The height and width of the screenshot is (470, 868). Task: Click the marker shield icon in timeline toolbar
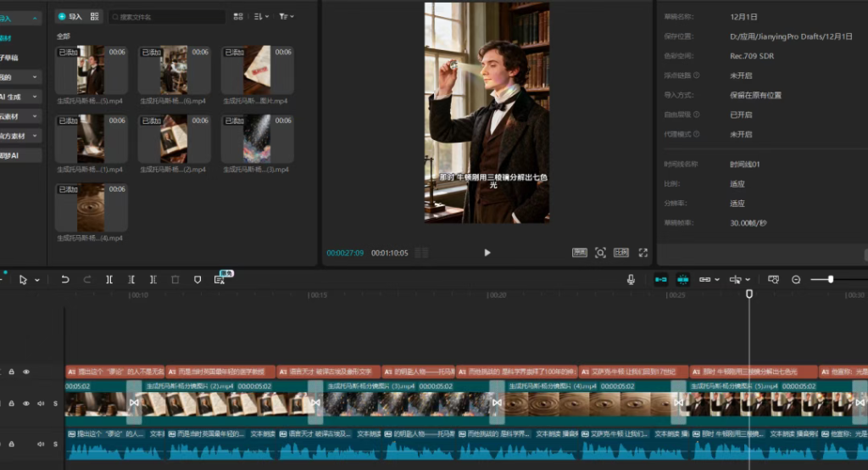(198, 279)
